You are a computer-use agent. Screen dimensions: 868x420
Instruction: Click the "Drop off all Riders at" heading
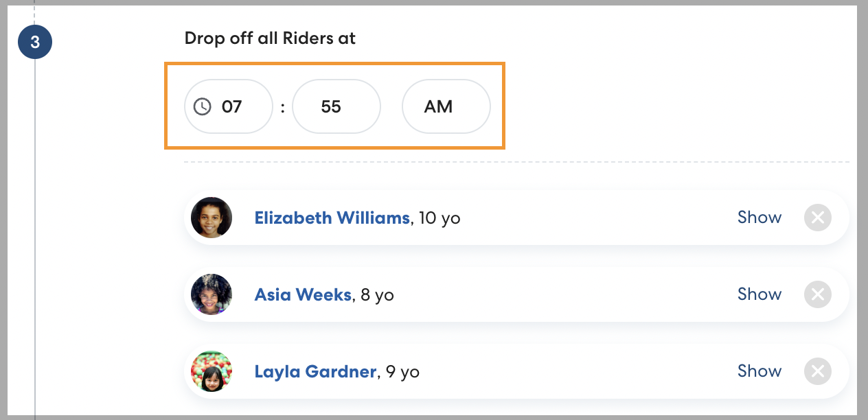270,38
